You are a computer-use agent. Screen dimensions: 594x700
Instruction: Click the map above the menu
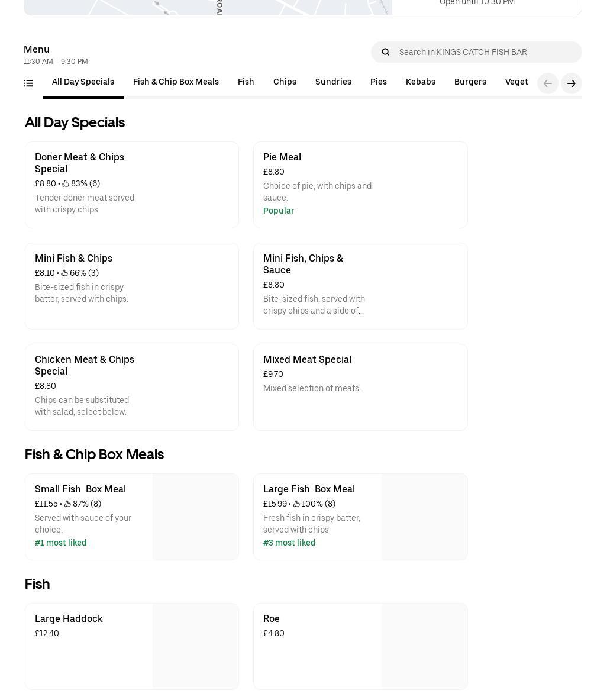coord(207,6)
